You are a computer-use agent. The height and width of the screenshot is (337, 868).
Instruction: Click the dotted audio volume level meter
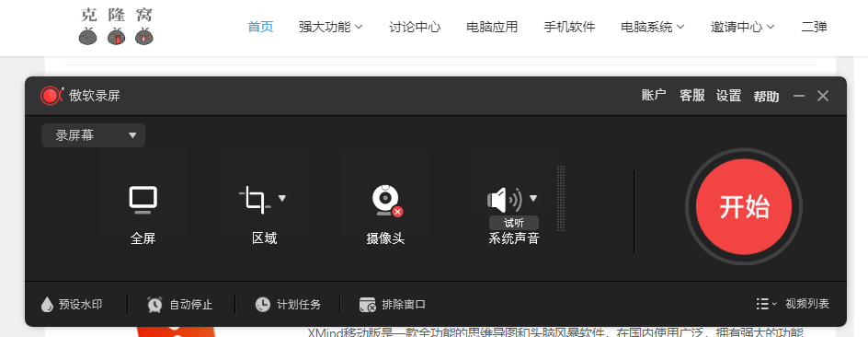click(x=561, y=198)
